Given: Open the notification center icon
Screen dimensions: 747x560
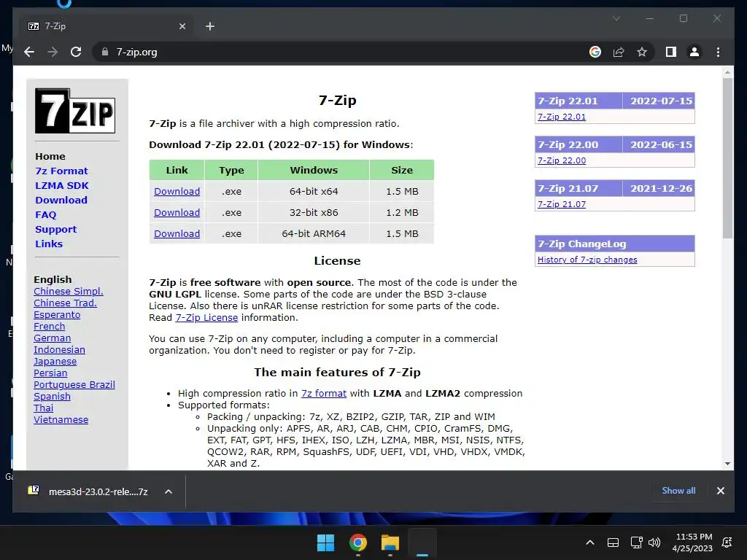Looking at the screenshot, I should pos(727,542).
